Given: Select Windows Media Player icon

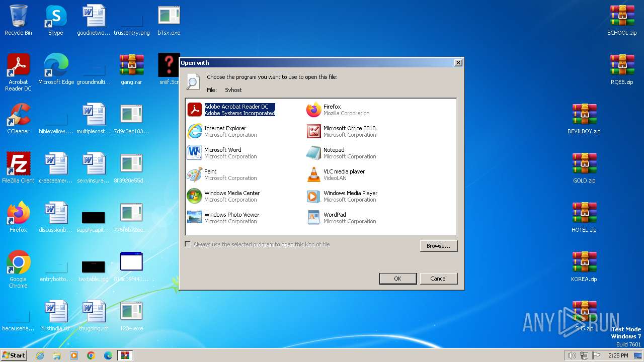Looking at the screenshot, I should [x=314, y=196].
